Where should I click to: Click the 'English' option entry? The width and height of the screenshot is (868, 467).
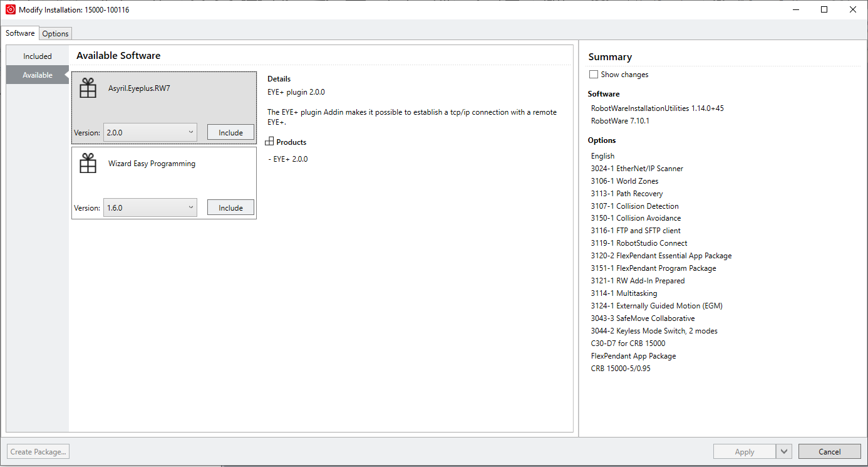602,156
